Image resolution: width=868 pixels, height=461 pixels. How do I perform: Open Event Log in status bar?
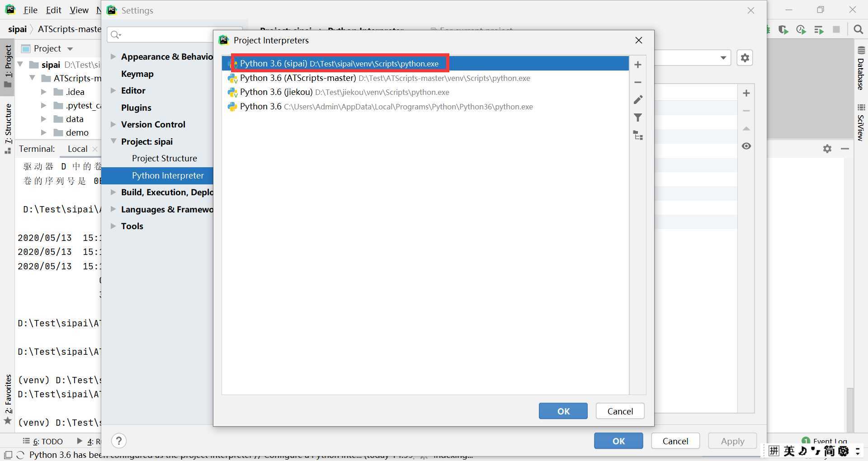pyautogui.click(x=824, y=441)
